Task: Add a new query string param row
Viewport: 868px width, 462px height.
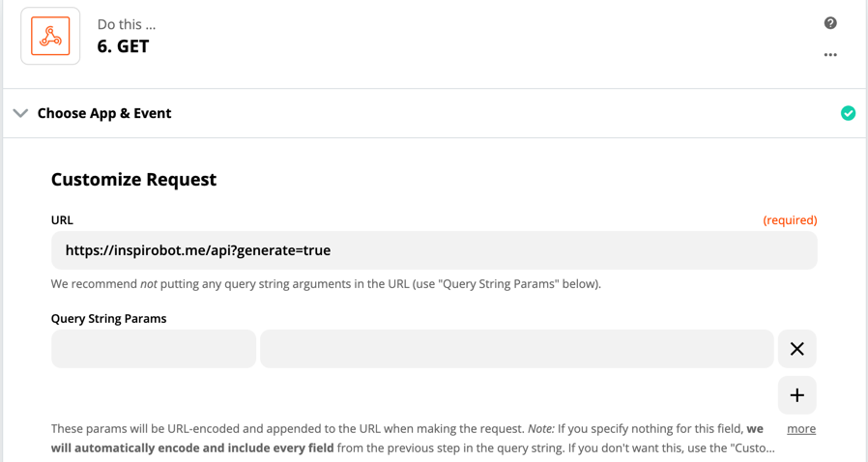Action: click(x=797, y=395)
